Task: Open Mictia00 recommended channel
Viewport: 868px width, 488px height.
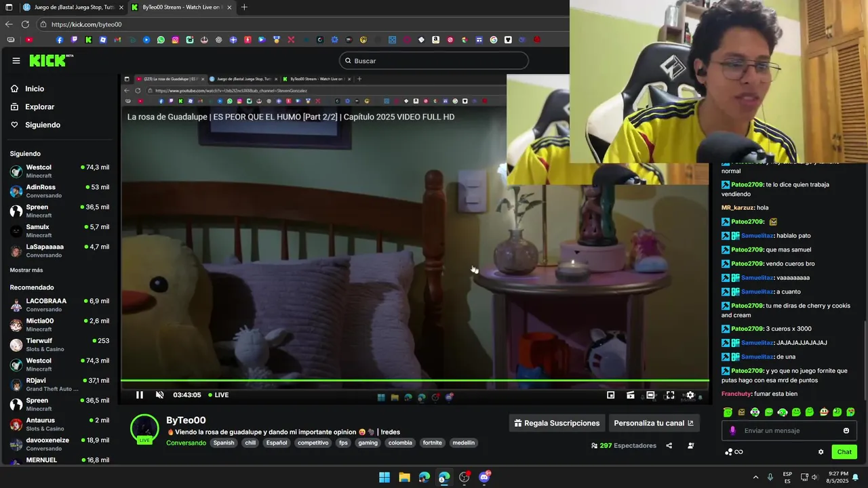Action: click(60, 325)
